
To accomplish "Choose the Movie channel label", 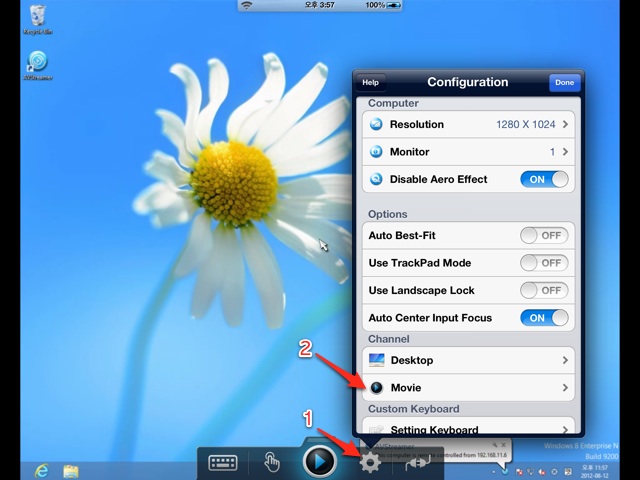I will pos(406,388).
